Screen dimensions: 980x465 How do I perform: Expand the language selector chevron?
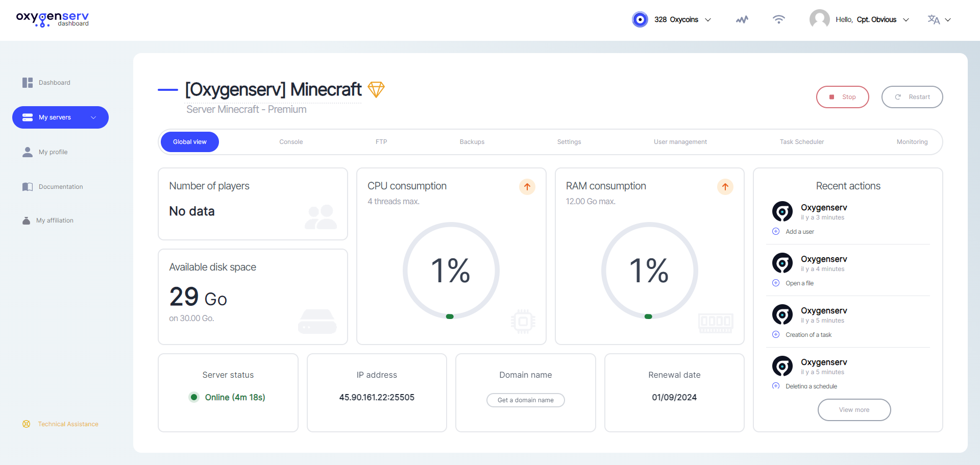coord(948,20)
